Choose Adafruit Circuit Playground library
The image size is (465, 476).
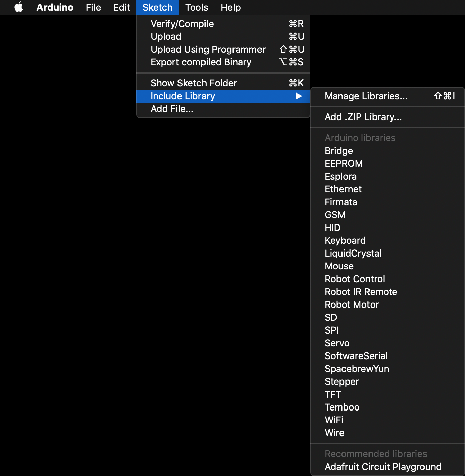(x=383, y=467)
